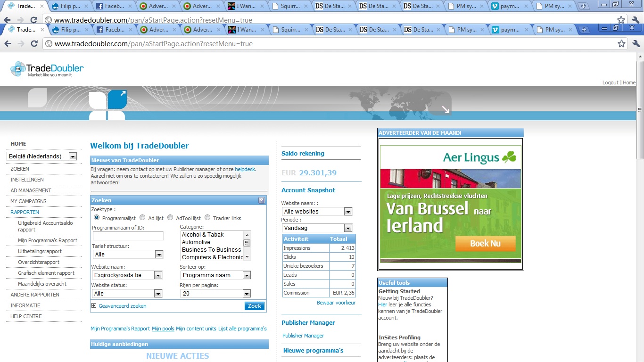
Task: Open the België (Nederlands) country dropdown
Action: [x=42, y=156]
